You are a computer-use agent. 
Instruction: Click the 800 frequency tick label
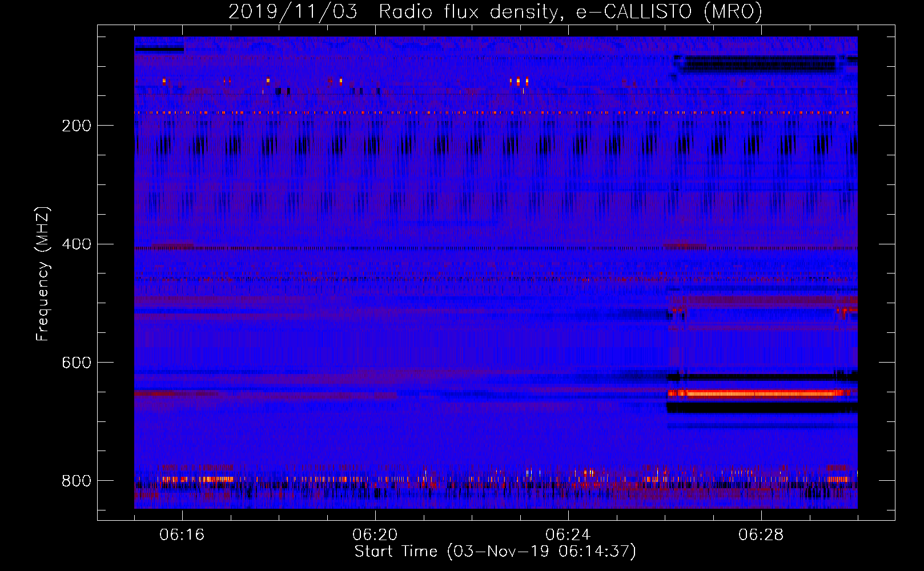click(77, 481)
